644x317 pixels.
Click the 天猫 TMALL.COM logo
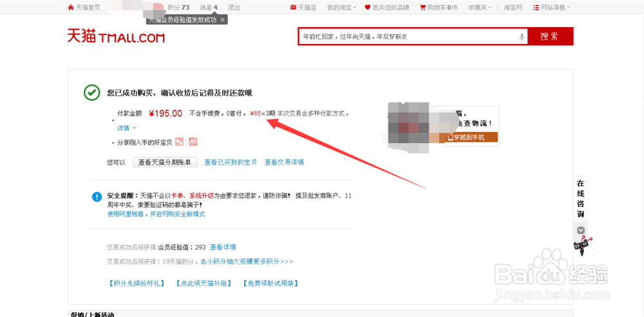tap(116, 36)
